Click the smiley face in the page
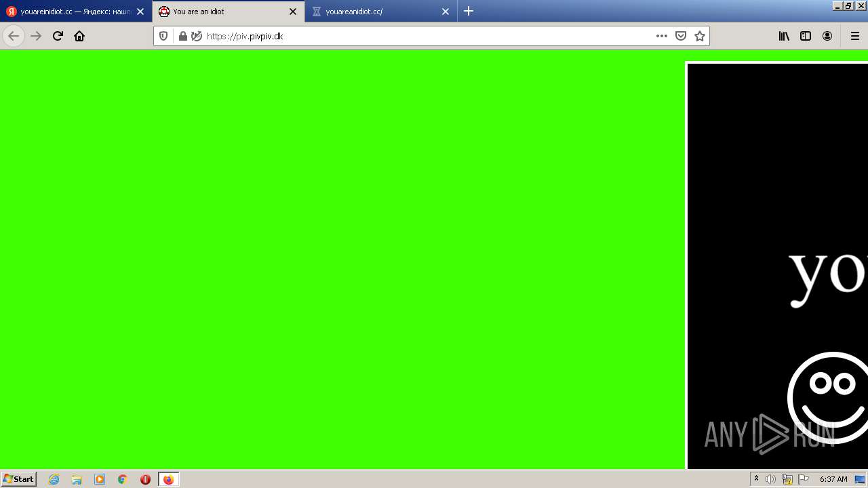This screenshot has width=868, height=488. 828,398
